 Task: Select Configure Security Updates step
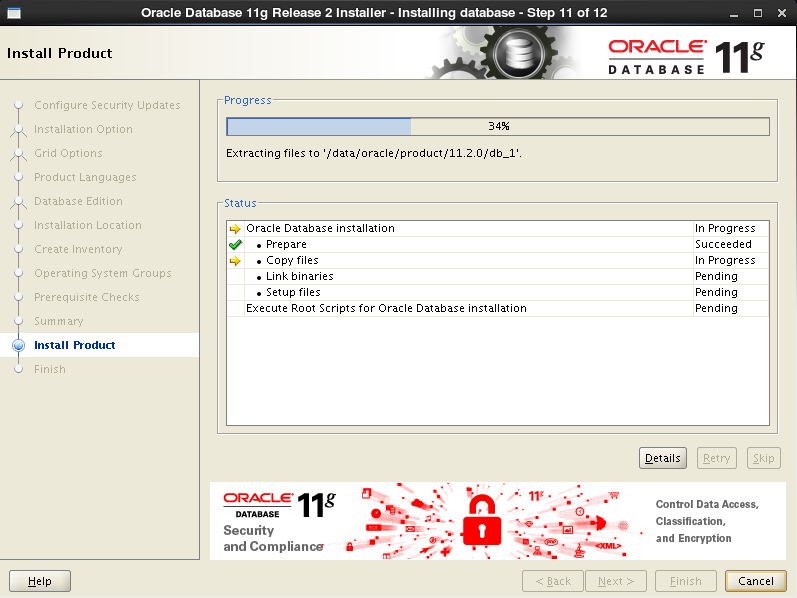[x=107, y=105]
